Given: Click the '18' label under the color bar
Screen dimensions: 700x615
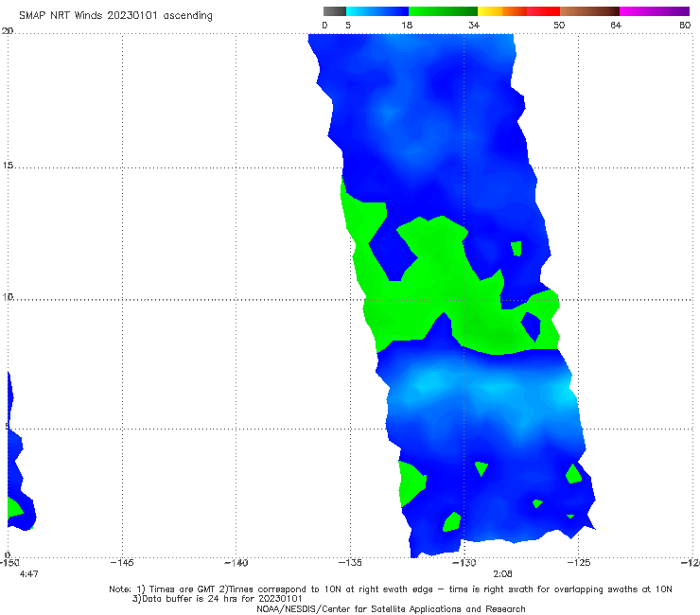Looking at the screenshot, I should [407, 26].
